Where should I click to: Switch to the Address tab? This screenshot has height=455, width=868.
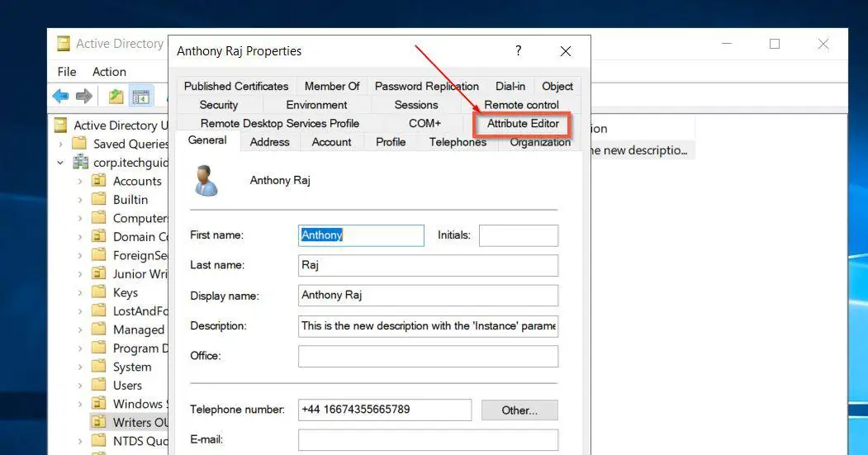[x=269, y=142]
